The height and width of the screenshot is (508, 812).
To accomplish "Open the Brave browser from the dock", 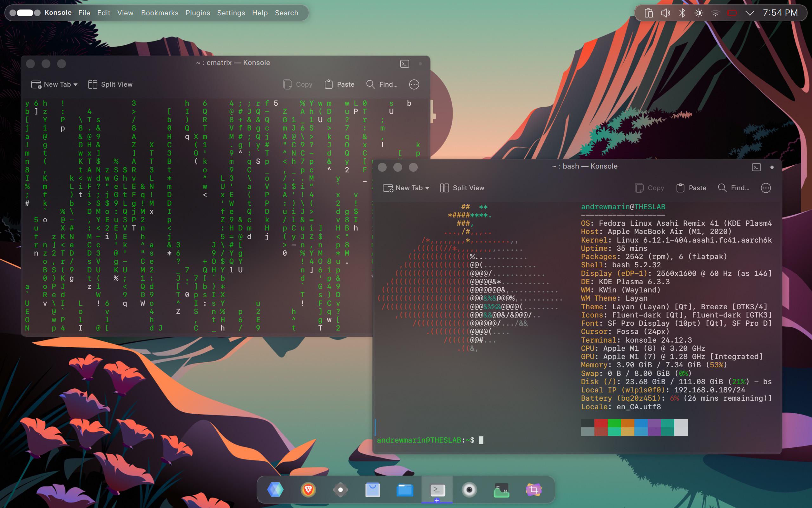I will point(308,490).
